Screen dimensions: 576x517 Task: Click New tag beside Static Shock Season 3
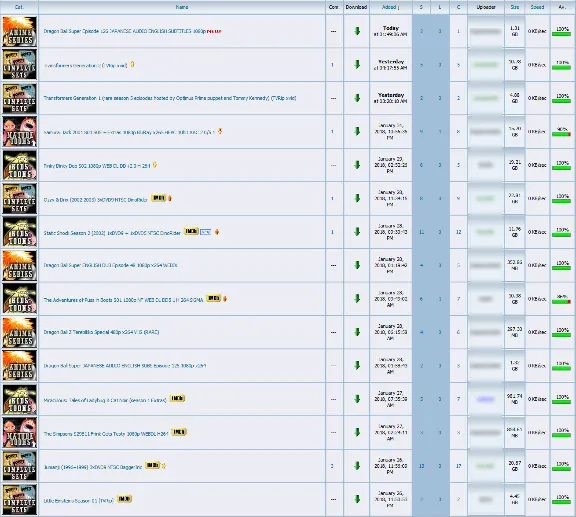click(205, 232)
